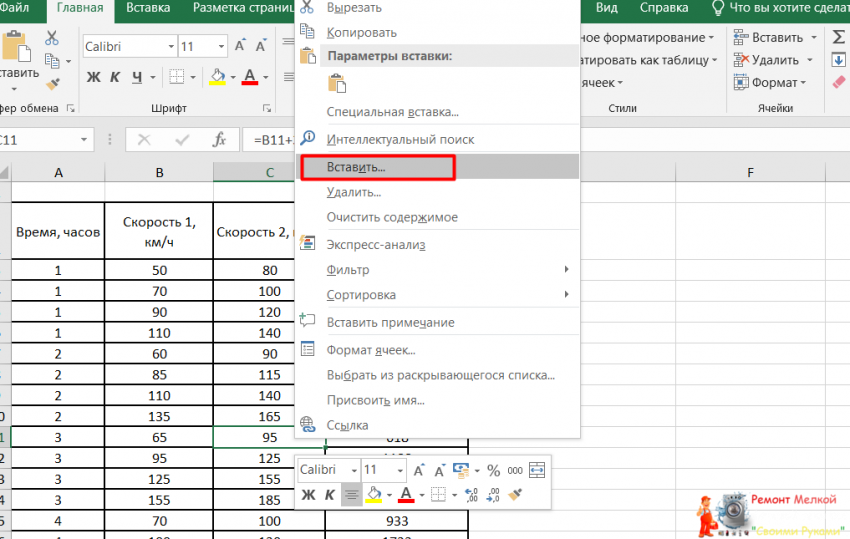This screenshot has height=539, width=850.
Task: Expand the Фильтр submenu
Action: pyautogui.click(x=566, y=270)
